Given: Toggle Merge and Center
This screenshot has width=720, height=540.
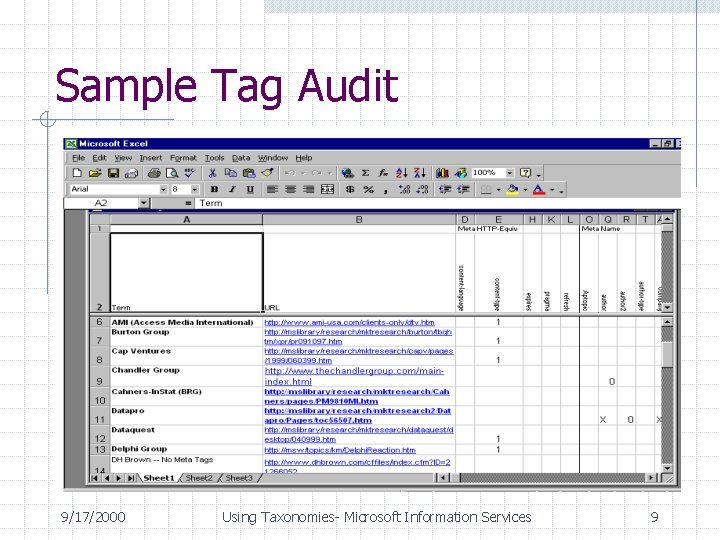Looking at the screenshot, I should [327, 189].
